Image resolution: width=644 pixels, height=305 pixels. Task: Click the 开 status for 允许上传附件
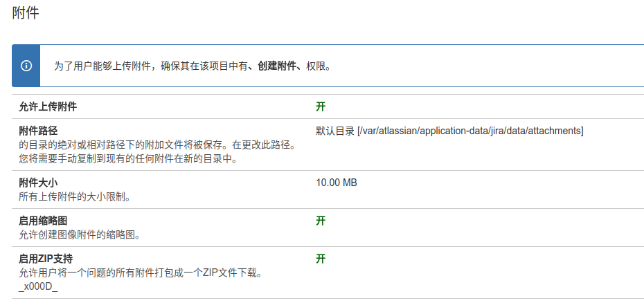coord(321,107)
